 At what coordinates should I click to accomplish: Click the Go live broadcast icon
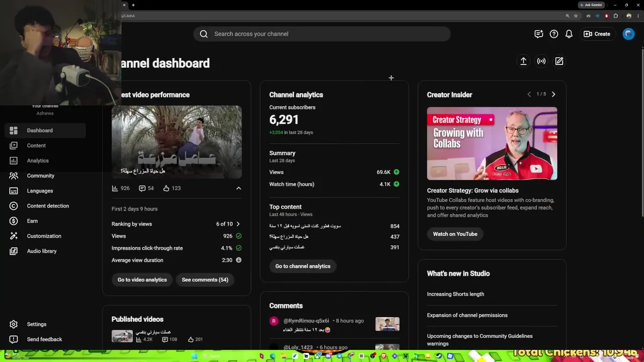pyautogui.click(x=541, y=61)
